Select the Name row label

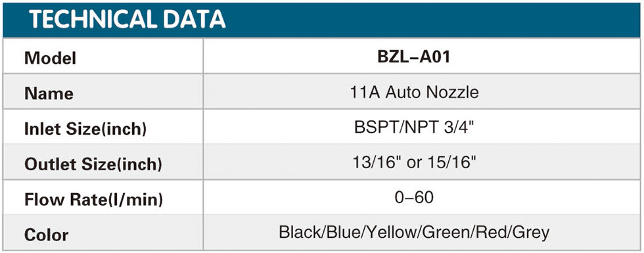click(49, 94)
